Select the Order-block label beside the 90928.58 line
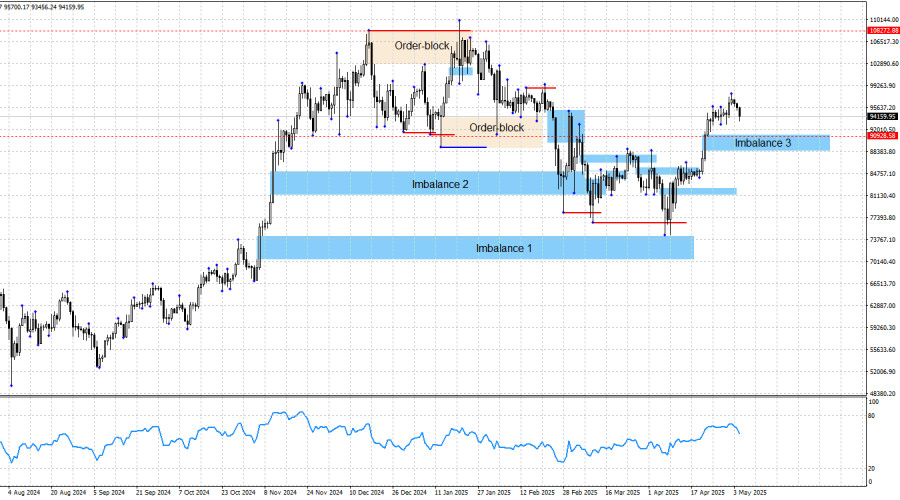This screenshot has width=900, height=500. pyautogui.click(x=496, y=127)
